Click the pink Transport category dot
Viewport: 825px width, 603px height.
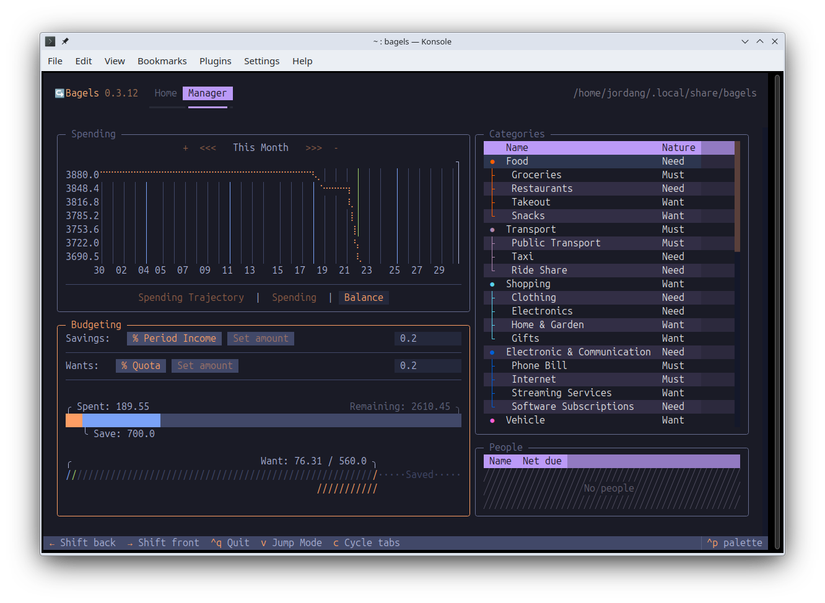491,229
